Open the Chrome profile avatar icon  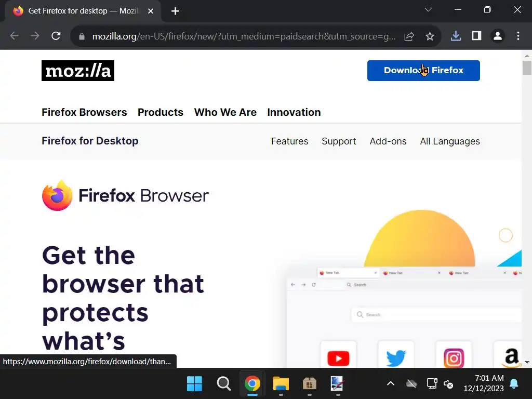[x=497, y=36]
